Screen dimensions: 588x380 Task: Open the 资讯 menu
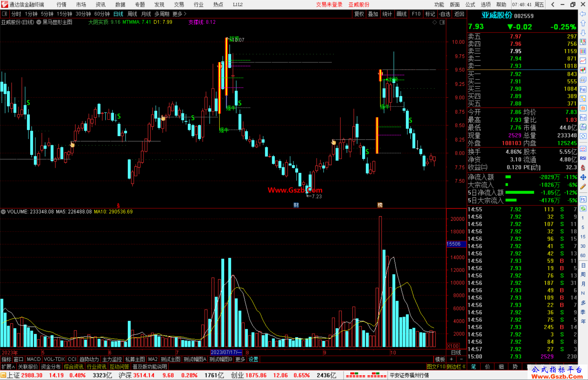(100, 4)
